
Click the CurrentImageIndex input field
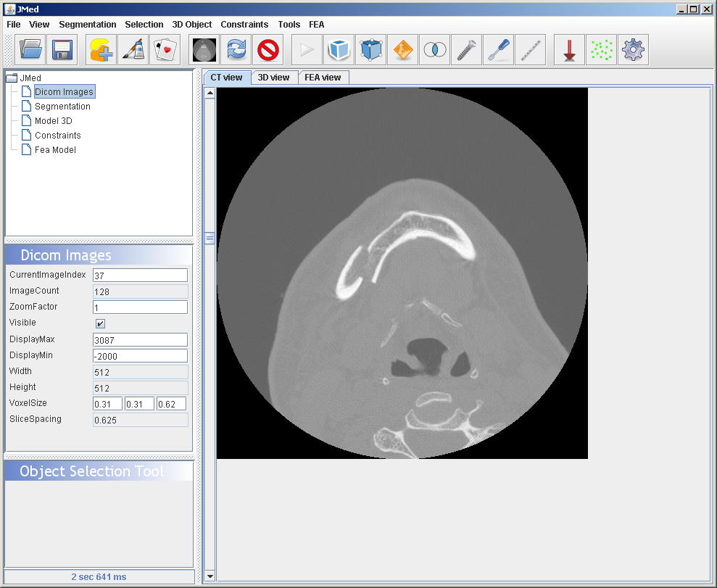[140, 276]
